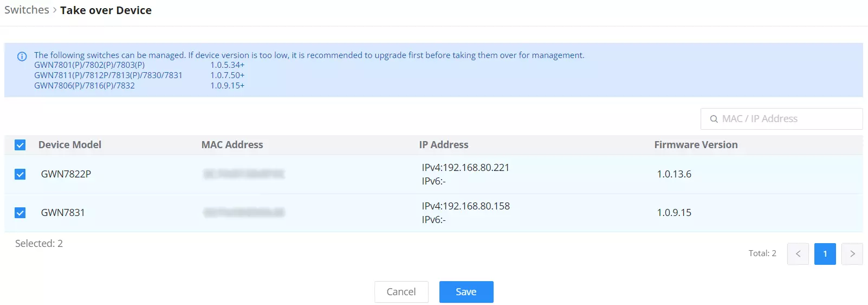This screenshot has width=868, height=305.
Task: Go to next page arrow
Action: (852, 253)
